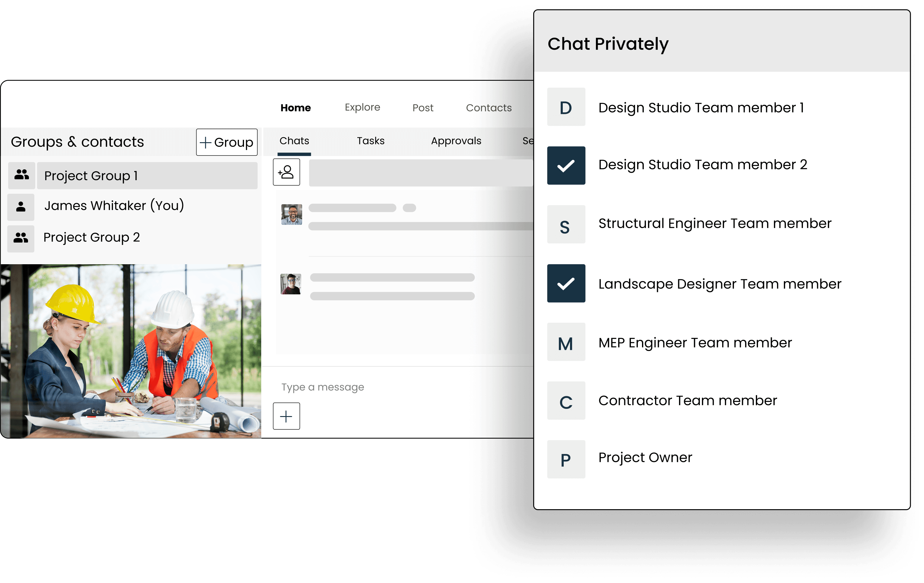Click the Project Group 2 group icon
924x583 pixels.
click(x=21, y=238)
